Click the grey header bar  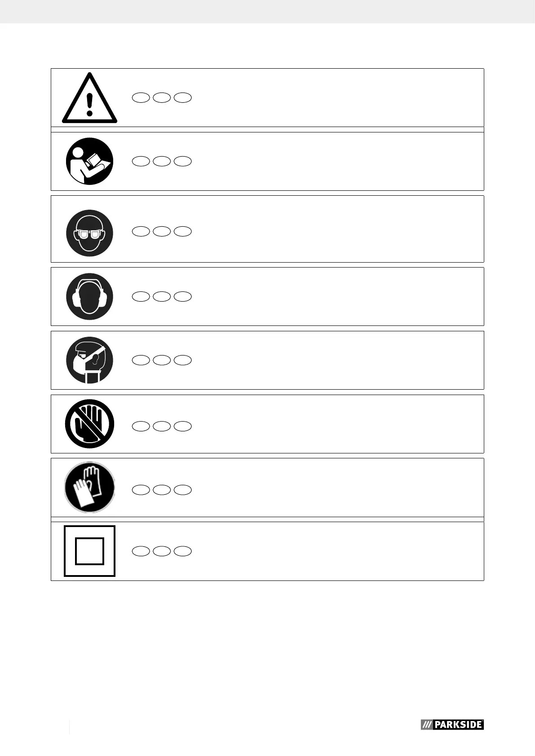pos(267,12)
